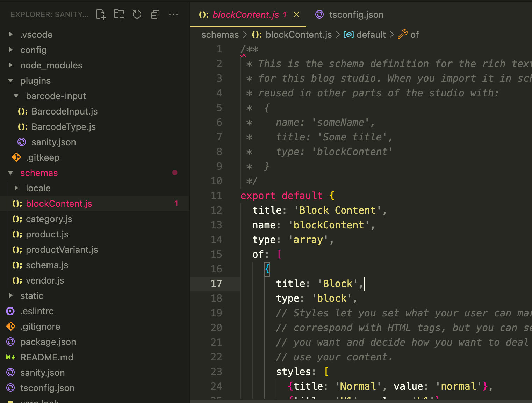Screen dimensions: 532x403
Task: Click the modified dot on schemas folder
Action: (x=175, y=173)
